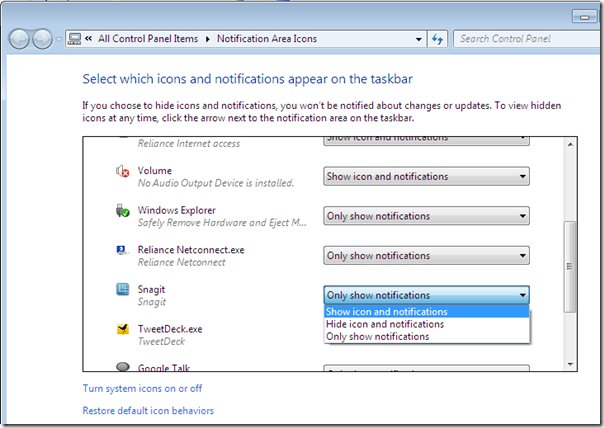
Task: Go to All Control Panel Items breadcrumb
Action: (148, 39)
